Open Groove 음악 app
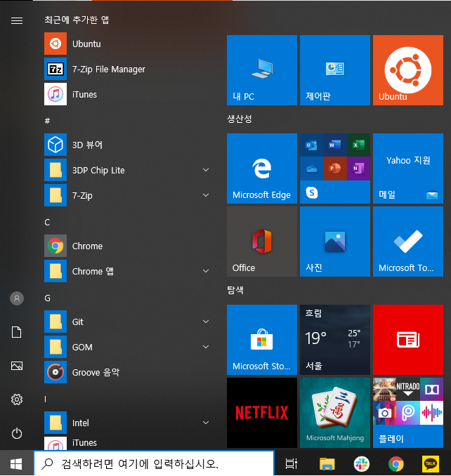The height and width of the screenshot is (476, 451). tap(127, 372)
